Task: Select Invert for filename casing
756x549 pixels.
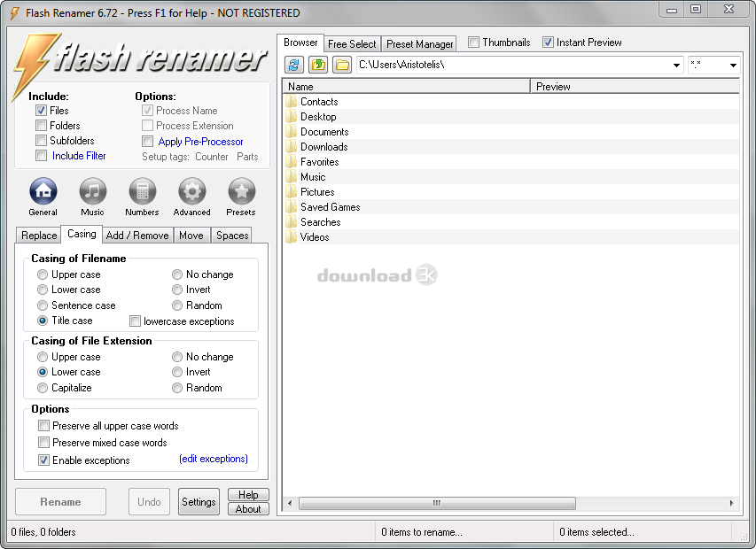Action: [x=177, y=290]
